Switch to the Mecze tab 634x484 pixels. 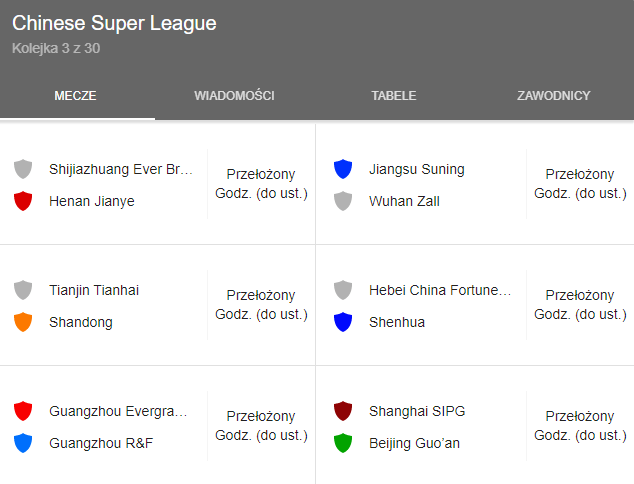coord(75,96)
